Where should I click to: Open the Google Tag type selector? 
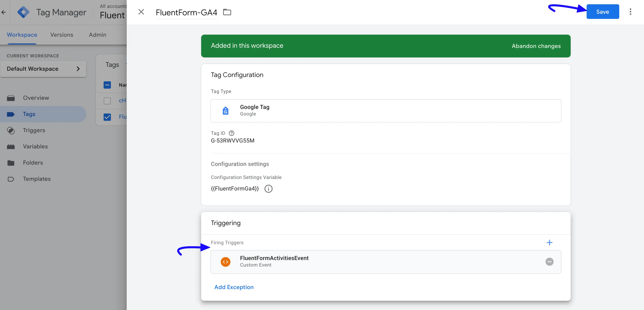pos(386,111)
